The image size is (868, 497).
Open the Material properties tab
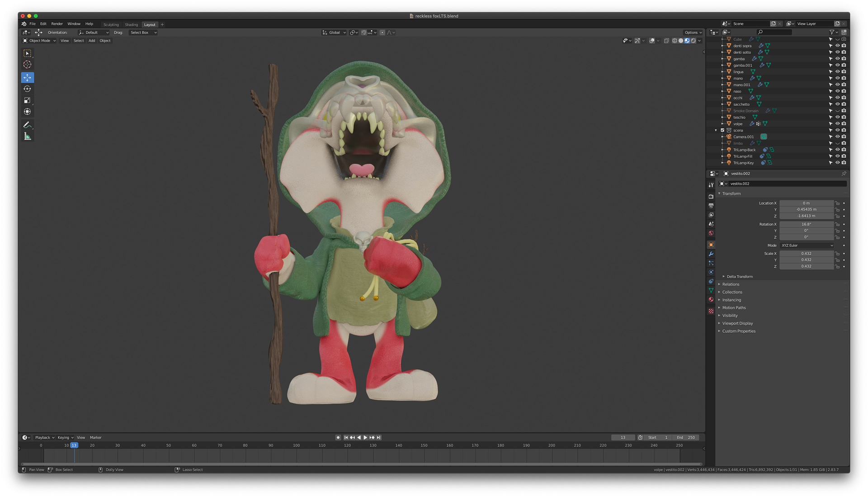pos(711,299)
